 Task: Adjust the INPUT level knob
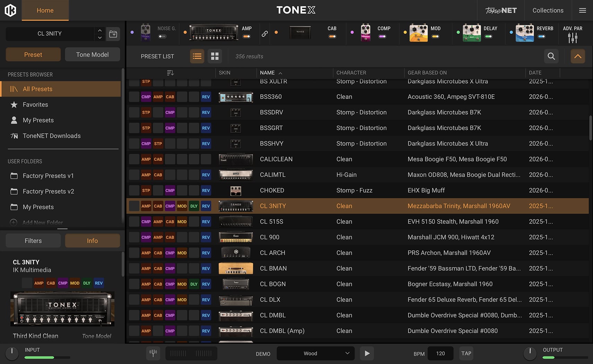coord(12,353)
